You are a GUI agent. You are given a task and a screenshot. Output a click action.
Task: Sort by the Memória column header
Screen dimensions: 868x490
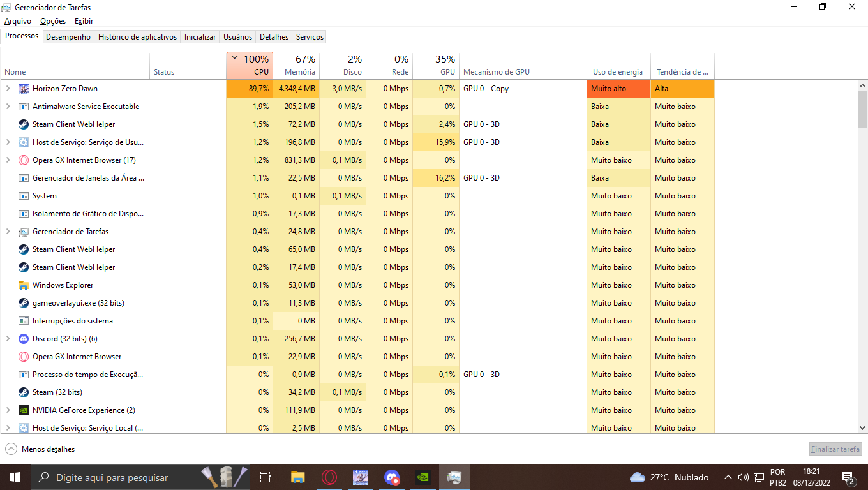[x=296, y=66]
